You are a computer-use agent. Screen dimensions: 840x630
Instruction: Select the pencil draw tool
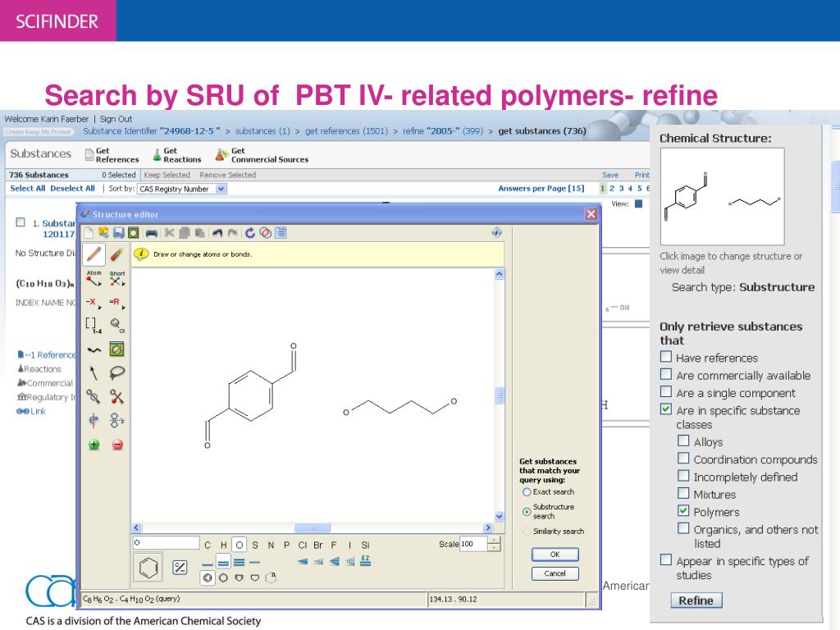pos(94,254)
